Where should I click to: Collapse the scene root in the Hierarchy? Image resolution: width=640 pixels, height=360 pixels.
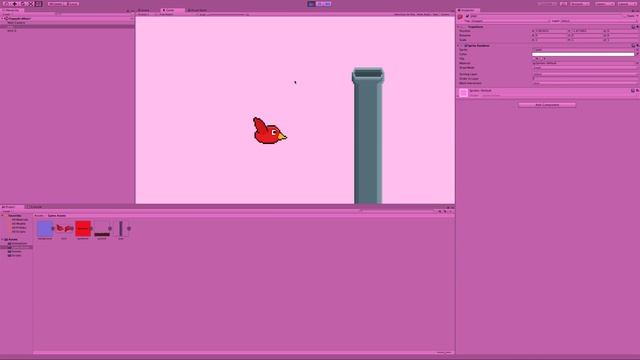pyautogui.click(x=2, y=19)
